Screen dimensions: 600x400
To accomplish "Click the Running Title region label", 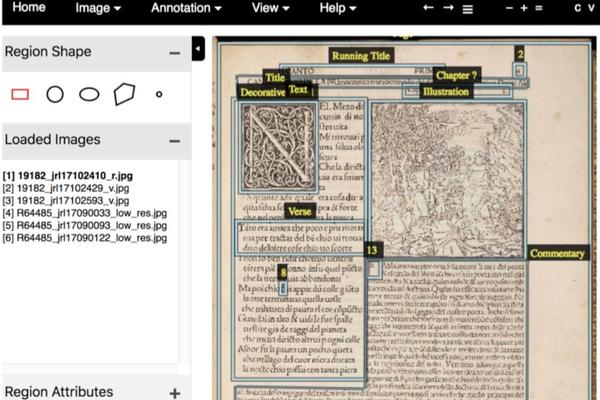I will pyautogui.click(x=361, y=56).
